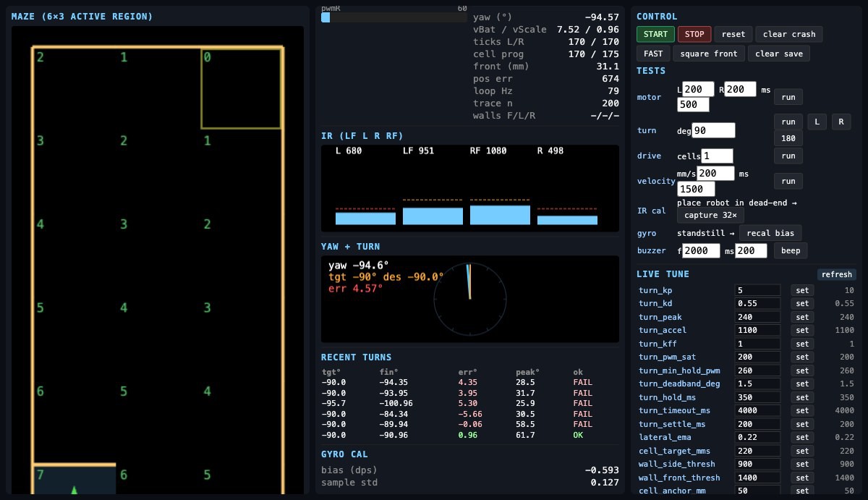Set the lateral_ema parameter
Viewport: 868px width, 500px height.
[x=802, y=437]
